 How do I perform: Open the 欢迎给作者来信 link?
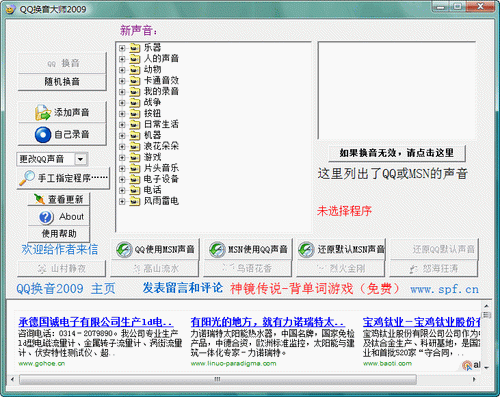click(60, 250)
